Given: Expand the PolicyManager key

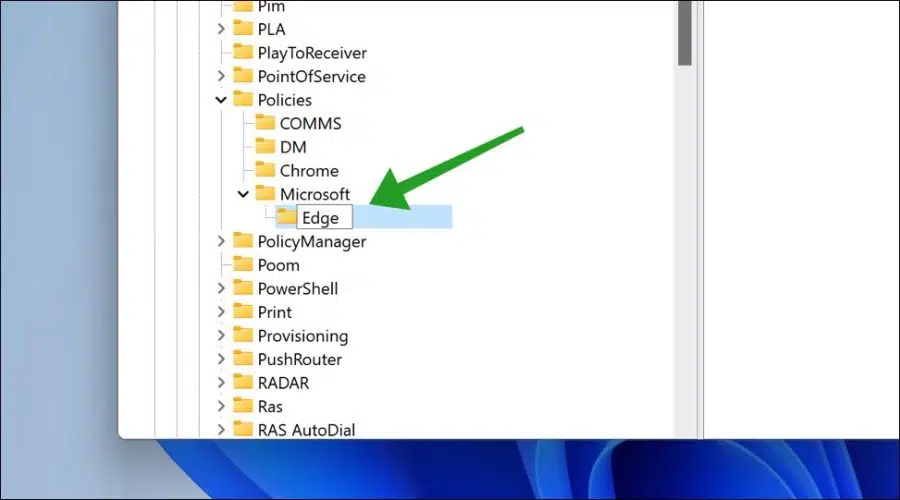Looking at the screenshot, I should [x=221, y=241].
